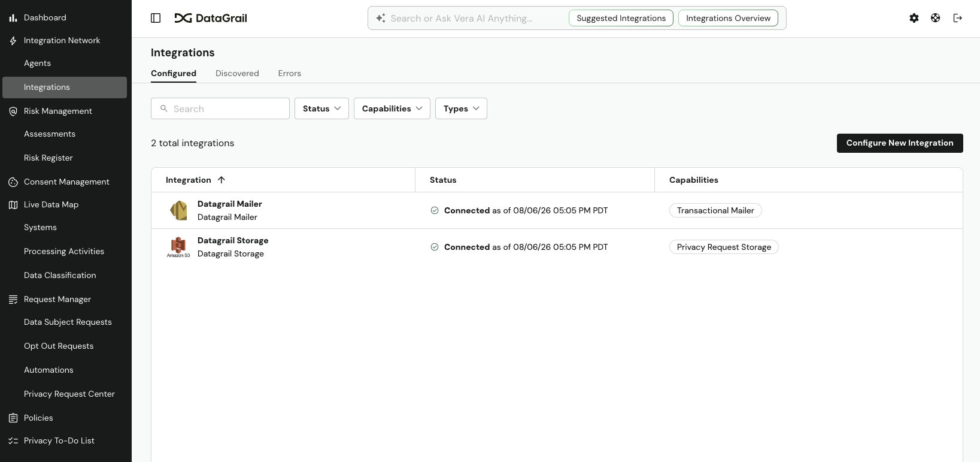
Task: Click the '2 total integrations' text
Action: point(193,143)
